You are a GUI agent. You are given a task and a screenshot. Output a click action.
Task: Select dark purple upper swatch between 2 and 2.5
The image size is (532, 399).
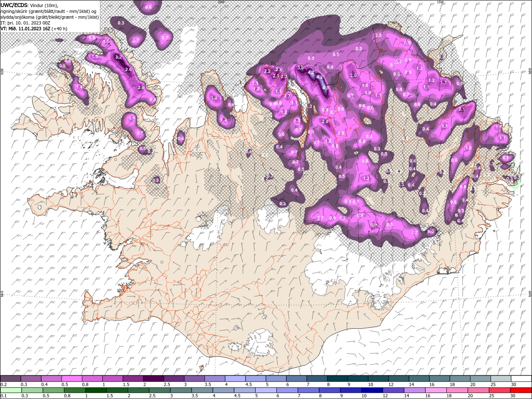pyautogui.click(x=153, y=379)
